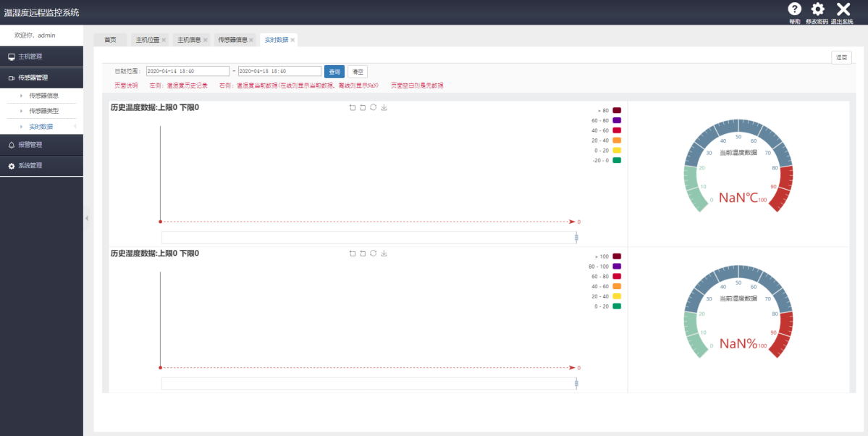Click the temperature chart data zoom slider handle
868x436 pixels.
(576, 238)
